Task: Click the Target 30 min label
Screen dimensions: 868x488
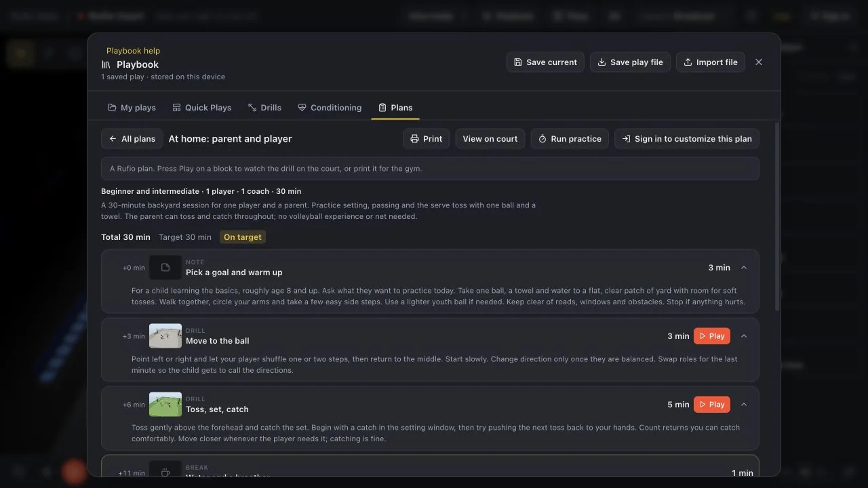Action: 185,237
